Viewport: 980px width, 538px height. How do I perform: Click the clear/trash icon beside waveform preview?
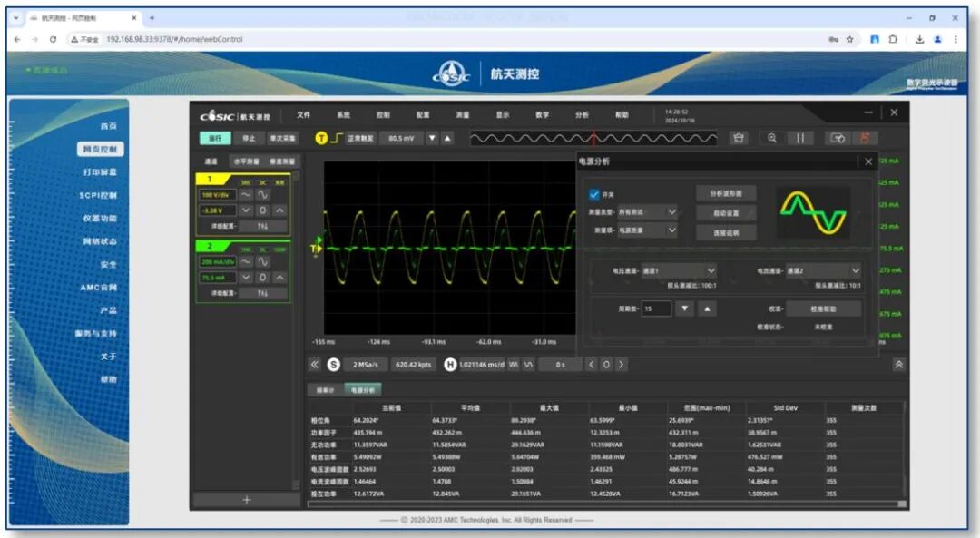pyautogui.click(x=738, y=138)
